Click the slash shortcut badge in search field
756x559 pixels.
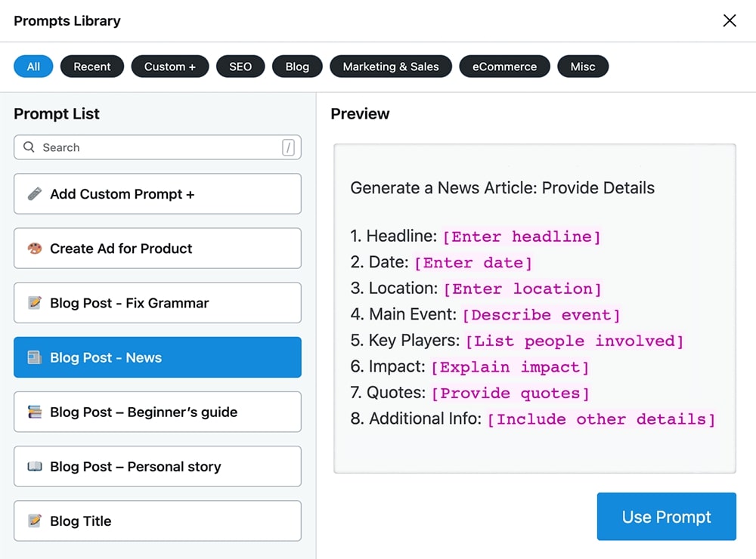(288, 147)
